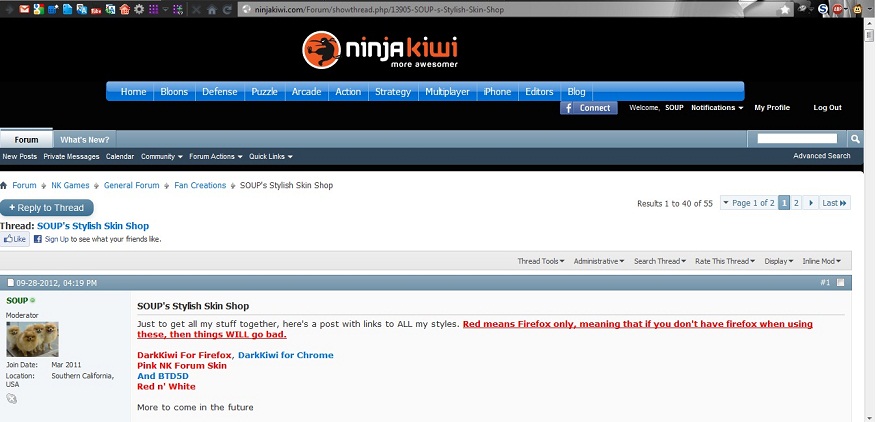This screenshot has height=422, width=876.
Task: Click the Facebook Connect button
Action: pos(589,108)
